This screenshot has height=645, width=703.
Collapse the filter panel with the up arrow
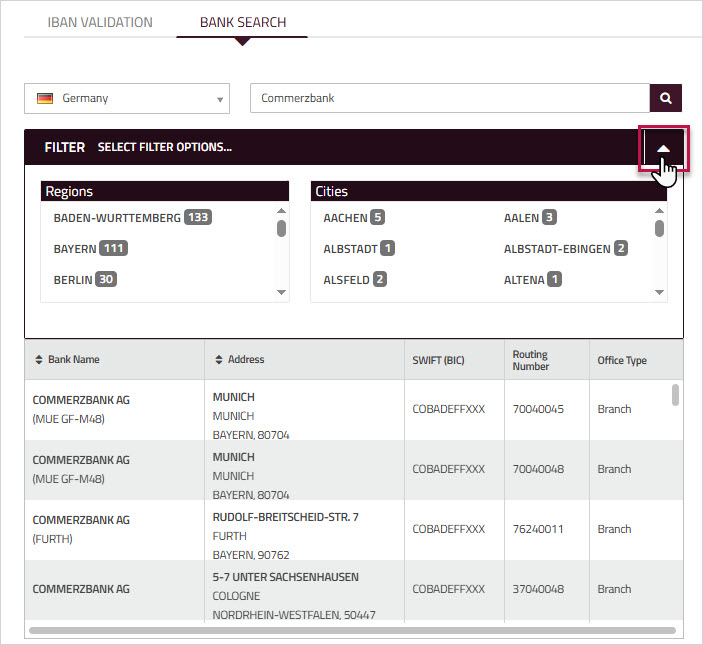point(664,148)
